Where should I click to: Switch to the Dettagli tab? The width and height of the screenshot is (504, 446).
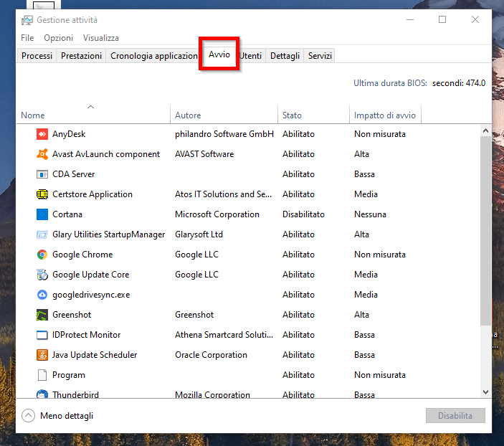[285, 56]
